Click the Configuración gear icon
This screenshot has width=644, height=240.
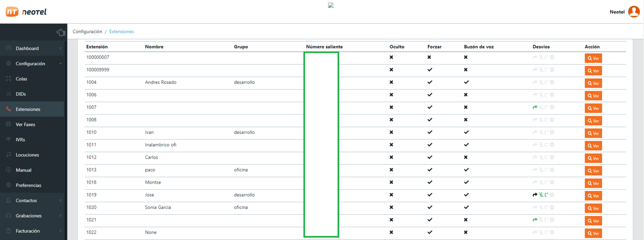pyautogui.click(x=8, y=64)
